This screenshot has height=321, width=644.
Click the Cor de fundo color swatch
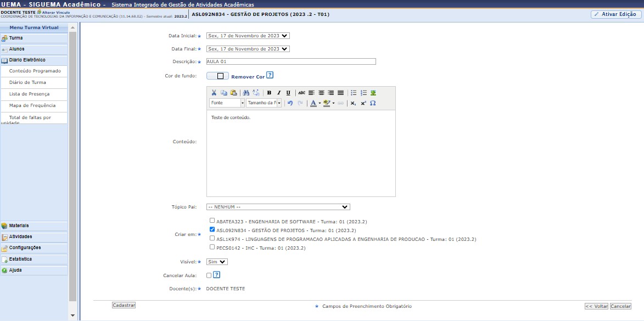217,76
